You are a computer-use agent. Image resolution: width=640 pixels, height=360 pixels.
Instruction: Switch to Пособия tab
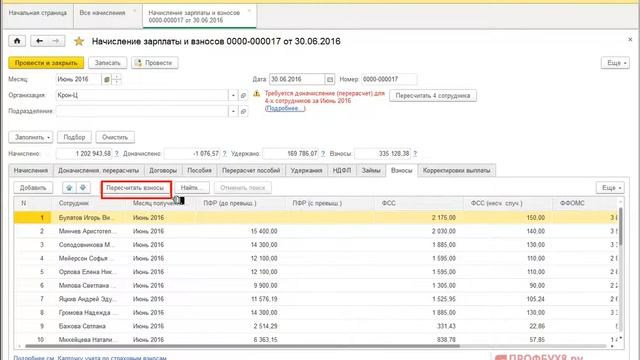[199, 170]
